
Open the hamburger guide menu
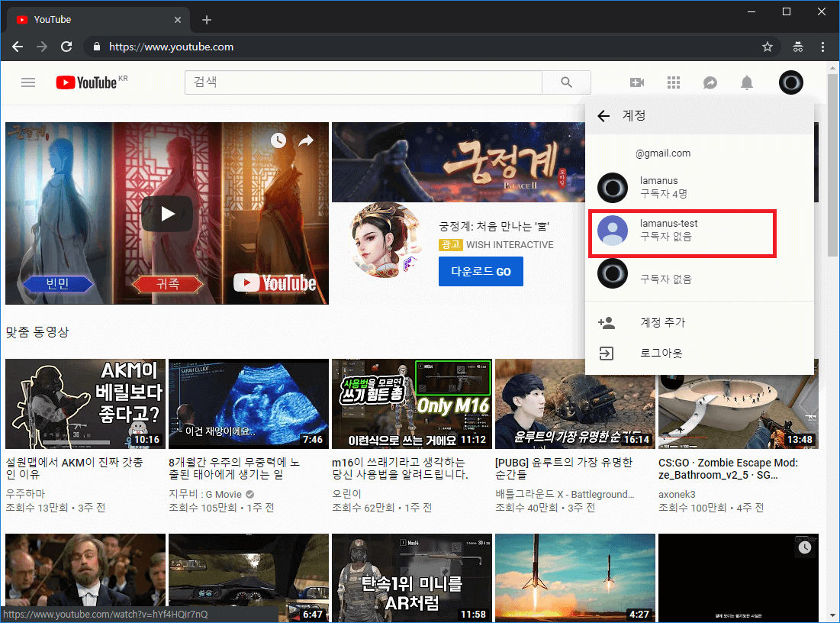28,82
